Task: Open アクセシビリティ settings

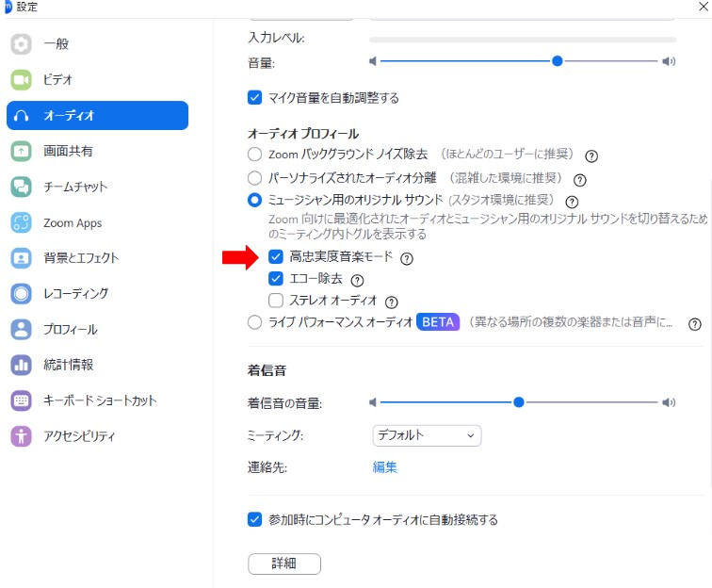Action: tap(97, 436)
